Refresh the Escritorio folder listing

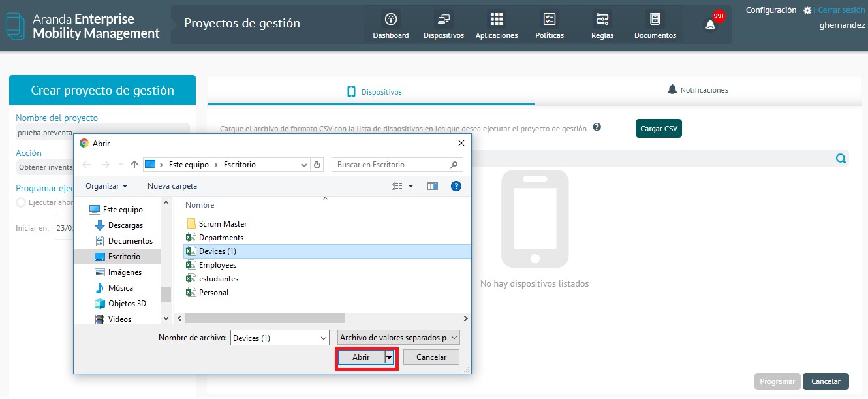318,165
